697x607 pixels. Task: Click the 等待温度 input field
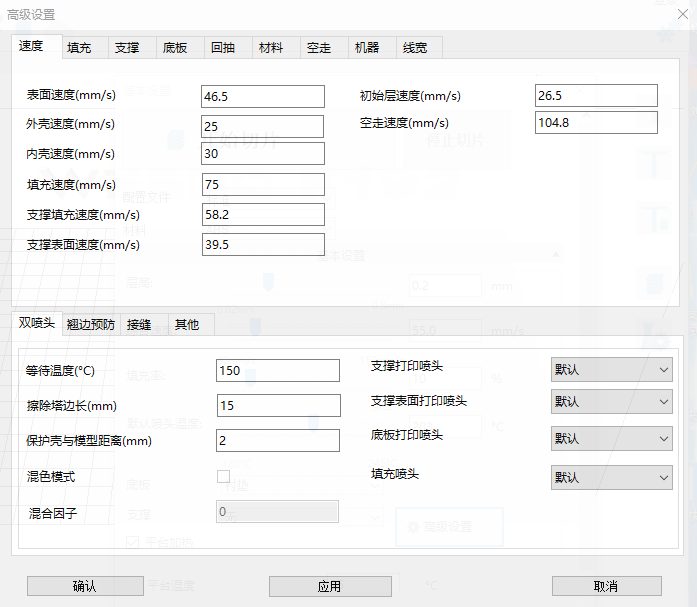[x=277, y=370]
